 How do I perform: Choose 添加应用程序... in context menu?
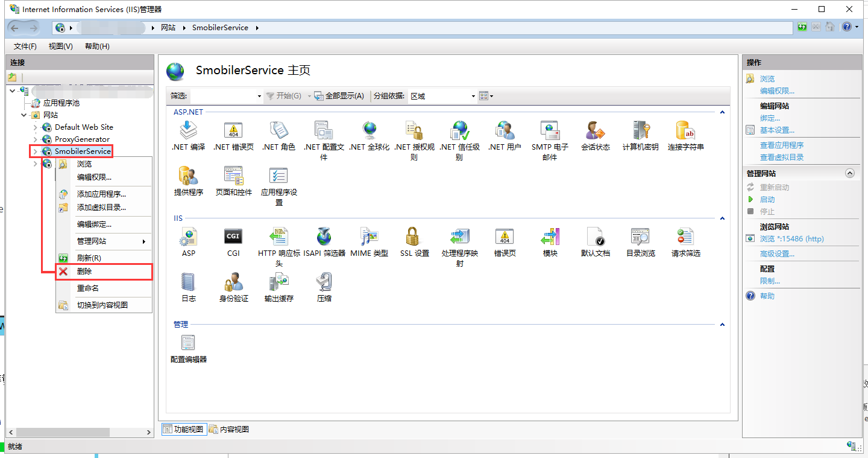[104, 194]
